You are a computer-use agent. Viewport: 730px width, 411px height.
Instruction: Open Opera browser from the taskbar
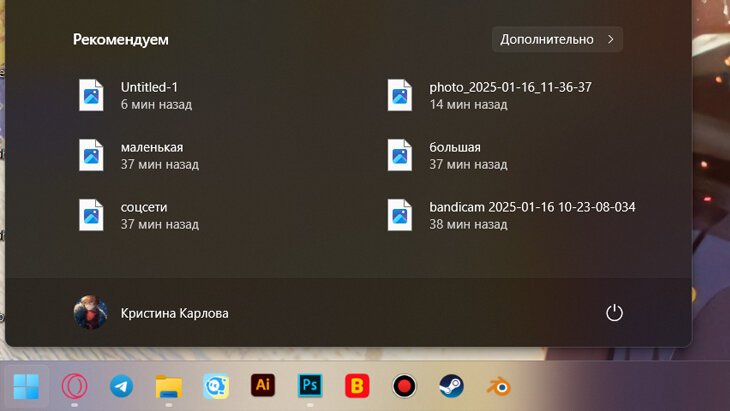point(74,386)
